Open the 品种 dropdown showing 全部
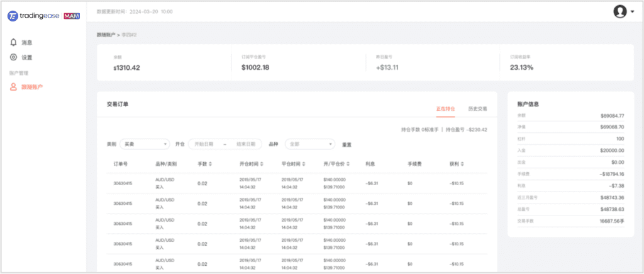Screen dimensions: 644x274 (309, 144)
